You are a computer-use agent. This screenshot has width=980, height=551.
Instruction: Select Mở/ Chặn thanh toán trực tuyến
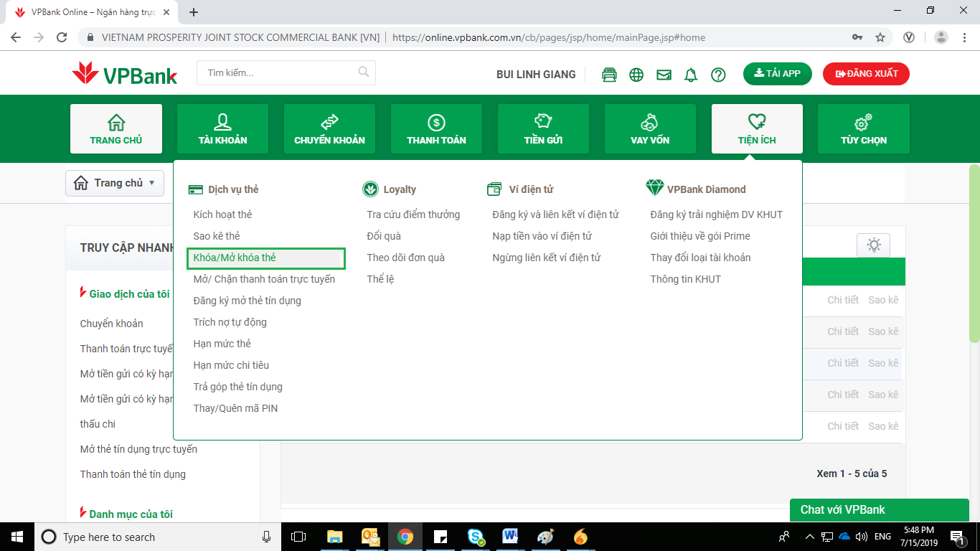coord(264,279)
